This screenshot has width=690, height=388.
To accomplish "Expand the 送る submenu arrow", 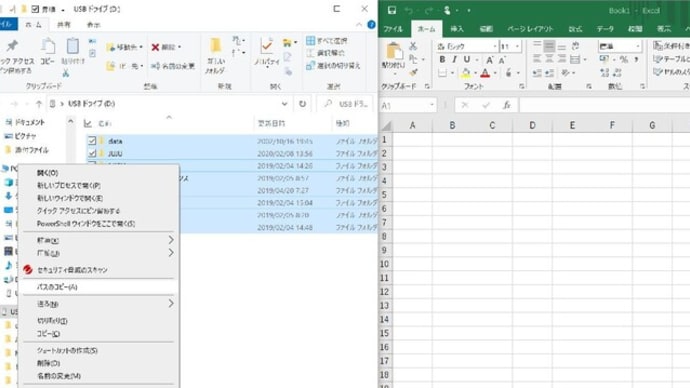I will (171, 304).
